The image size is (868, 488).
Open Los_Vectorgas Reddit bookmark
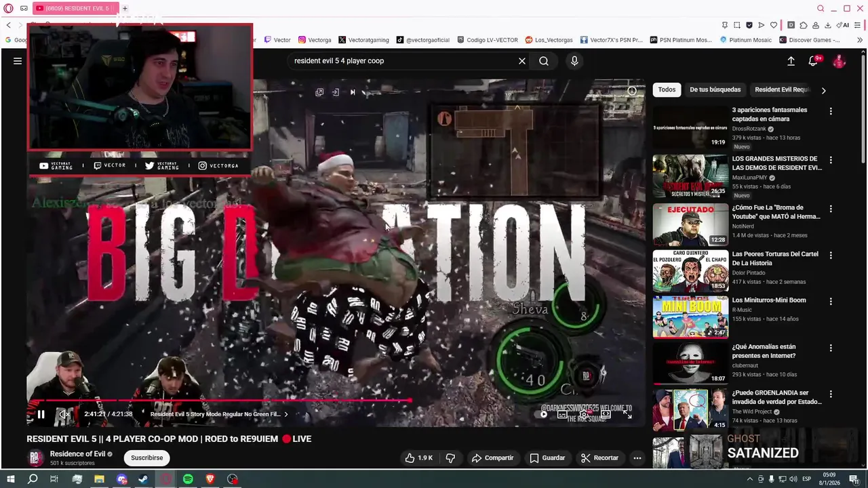coord(549,40)
